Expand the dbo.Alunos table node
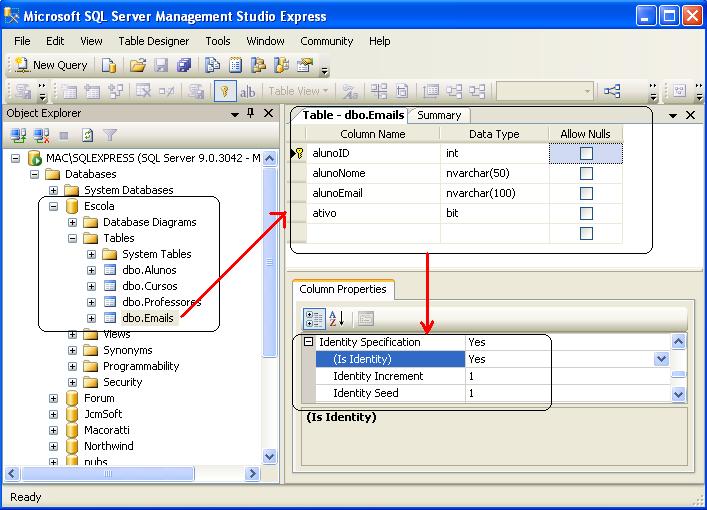This screenshot has width=707, height=510. pos(91,270)
